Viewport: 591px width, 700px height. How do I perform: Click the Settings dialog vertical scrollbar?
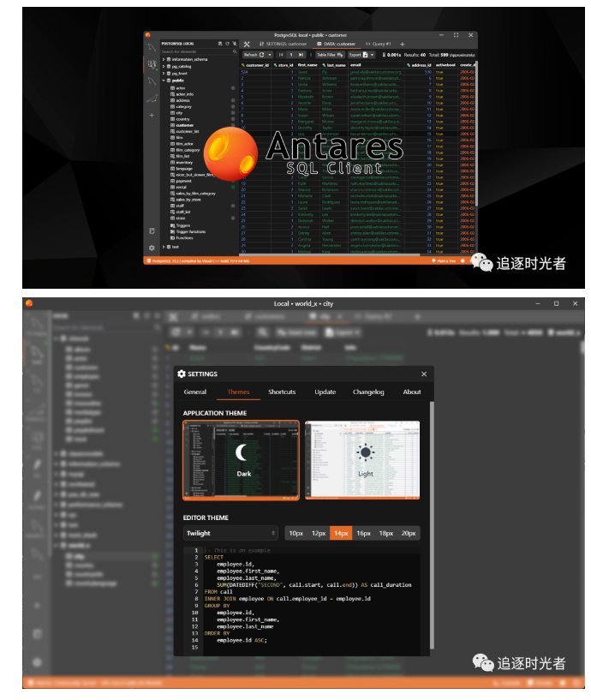(432, 525)
